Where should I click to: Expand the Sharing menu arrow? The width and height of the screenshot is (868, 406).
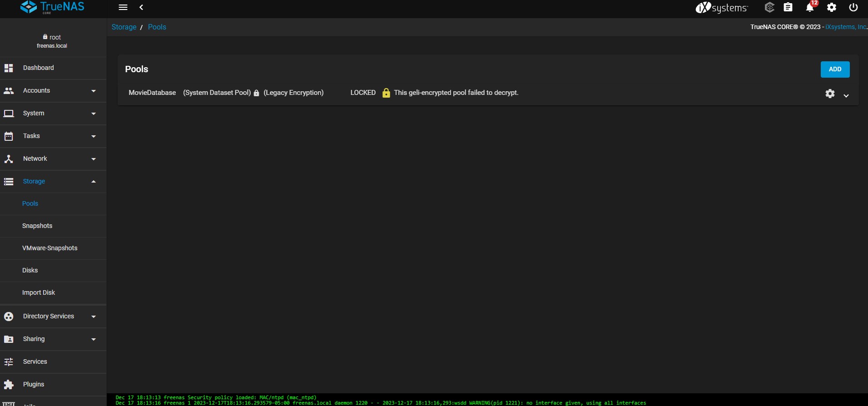[94, 339]
